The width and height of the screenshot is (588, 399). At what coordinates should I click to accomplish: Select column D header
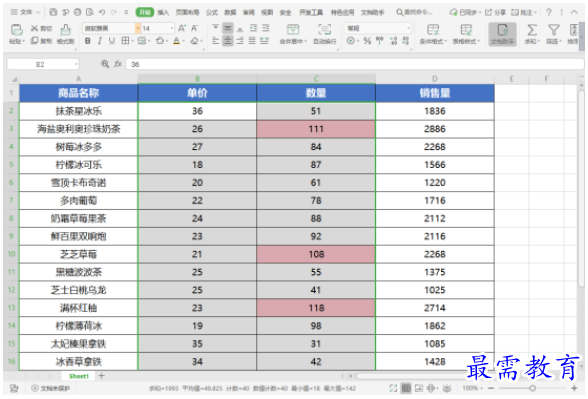(435, 79)
